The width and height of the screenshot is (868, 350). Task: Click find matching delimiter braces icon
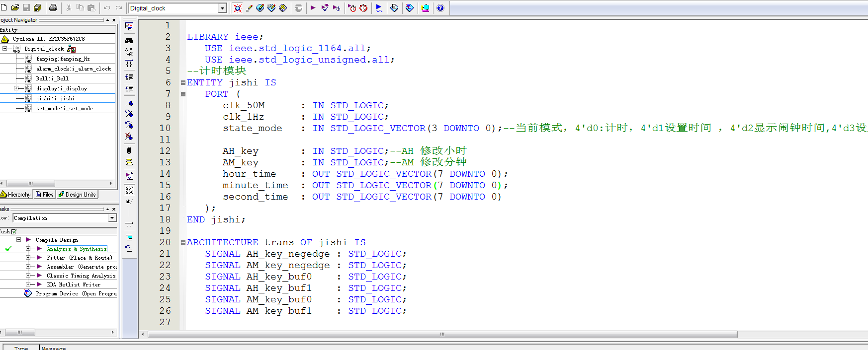[129, 64]
